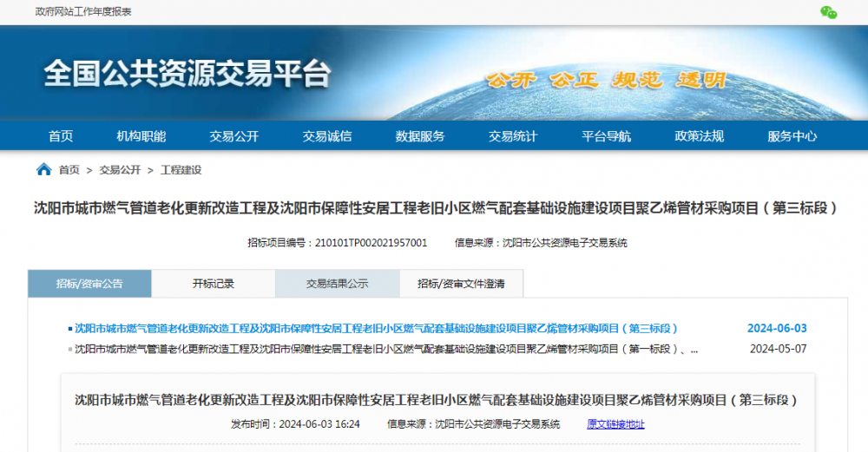Click the 2024-06-03 date in list
The image size is (868, 452).
click(777, 329)
